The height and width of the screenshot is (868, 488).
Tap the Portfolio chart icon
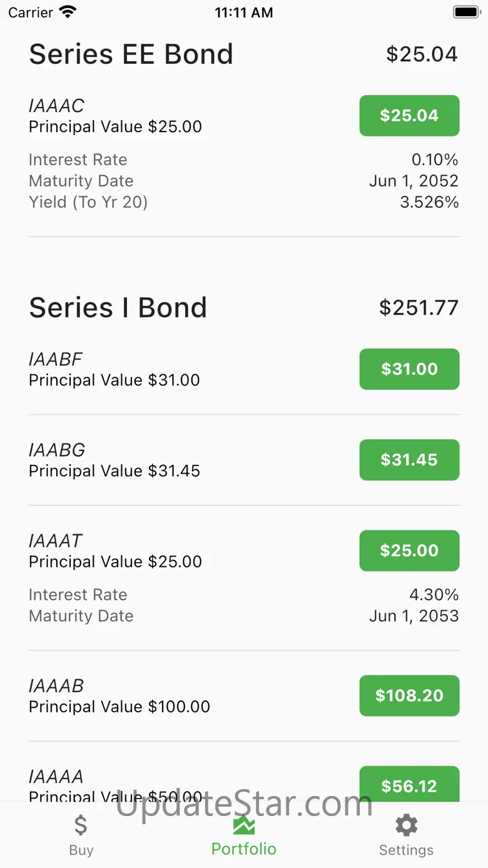point(244,825)
